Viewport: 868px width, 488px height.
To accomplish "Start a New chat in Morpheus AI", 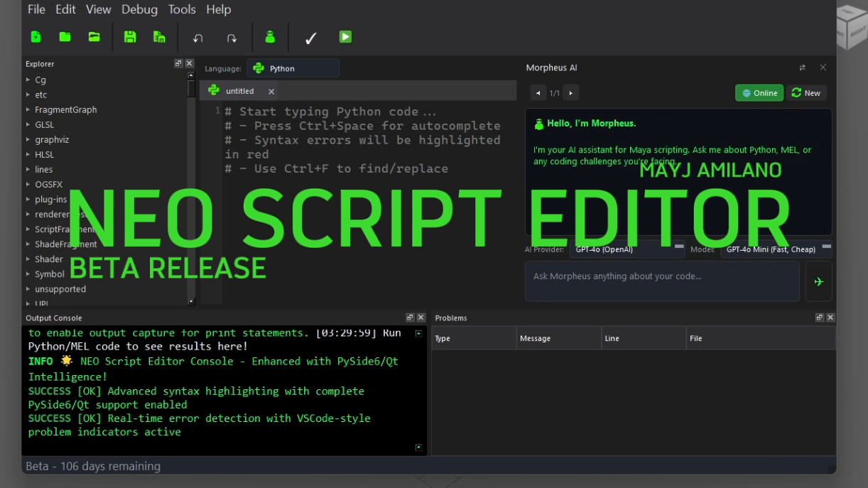I will click(x=806, y=92).
